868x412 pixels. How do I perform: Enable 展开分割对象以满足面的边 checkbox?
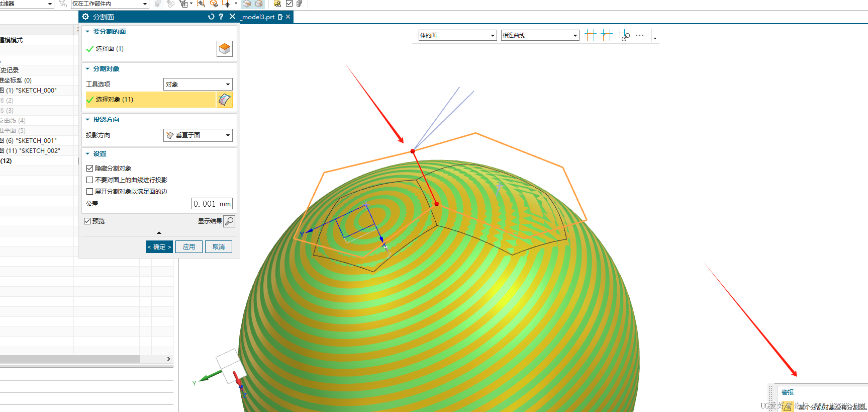coord(89,191)
